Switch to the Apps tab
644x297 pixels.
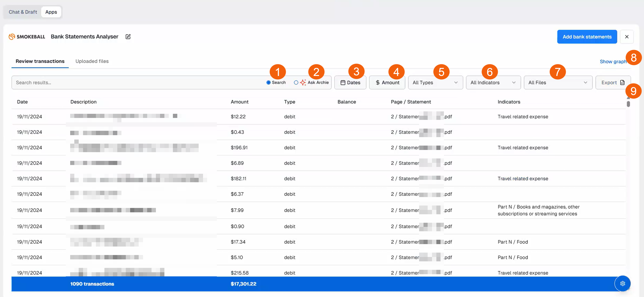pos(51,12)
